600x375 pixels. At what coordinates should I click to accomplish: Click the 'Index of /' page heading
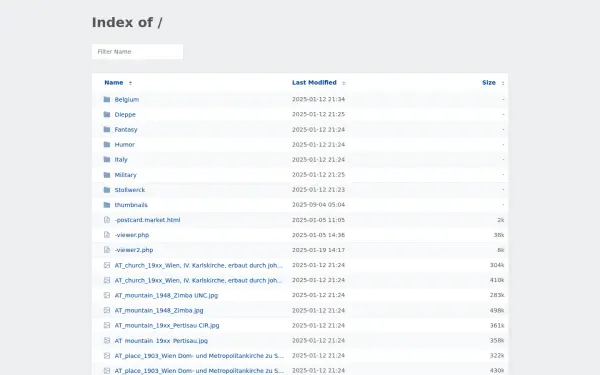pyautogui.click(x=127, y=23)
